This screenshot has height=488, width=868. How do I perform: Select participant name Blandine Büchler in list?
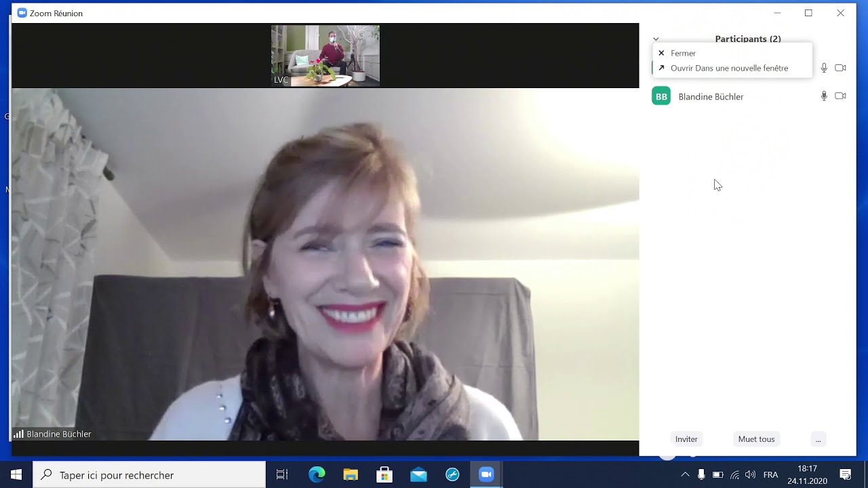pos(711,97)
